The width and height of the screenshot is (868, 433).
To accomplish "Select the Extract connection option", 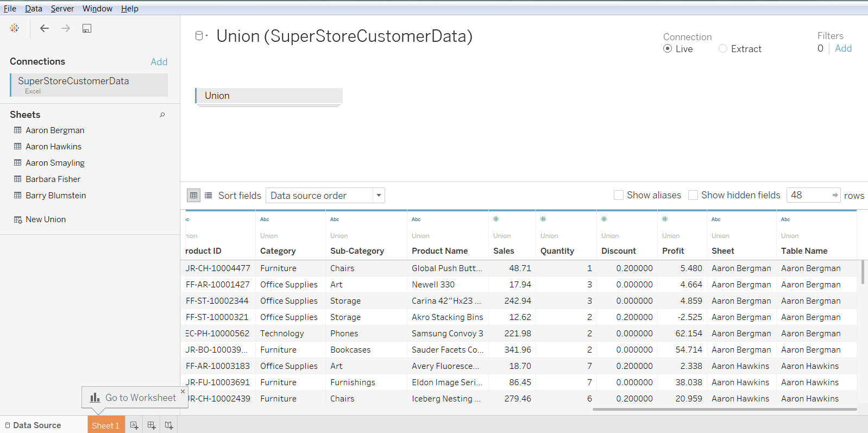I will click(723, 49).
